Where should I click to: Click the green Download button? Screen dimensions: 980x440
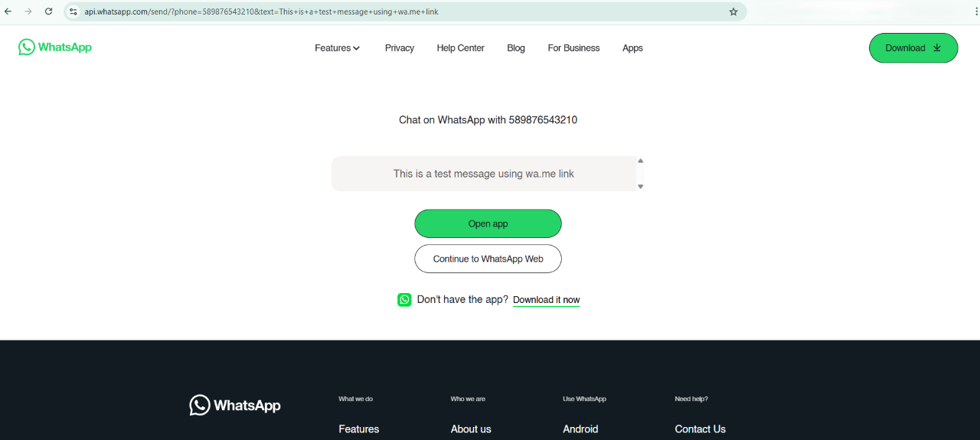[913, 47]
